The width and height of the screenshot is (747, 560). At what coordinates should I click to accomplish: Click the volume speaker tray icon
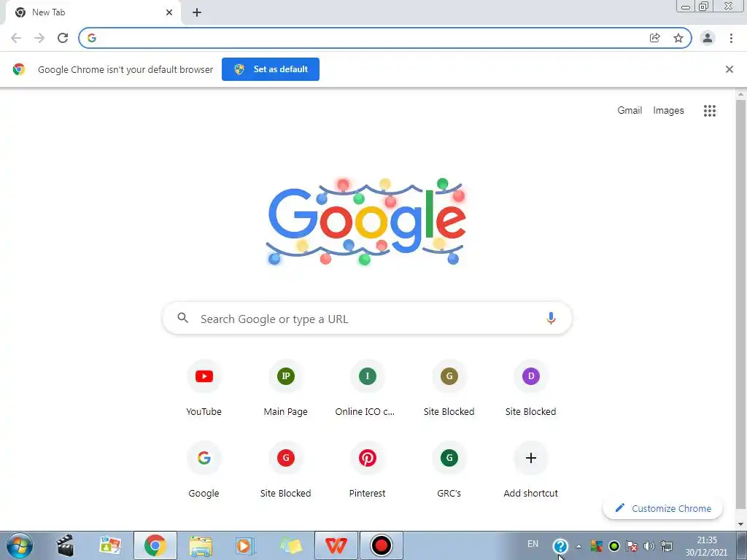649,546
